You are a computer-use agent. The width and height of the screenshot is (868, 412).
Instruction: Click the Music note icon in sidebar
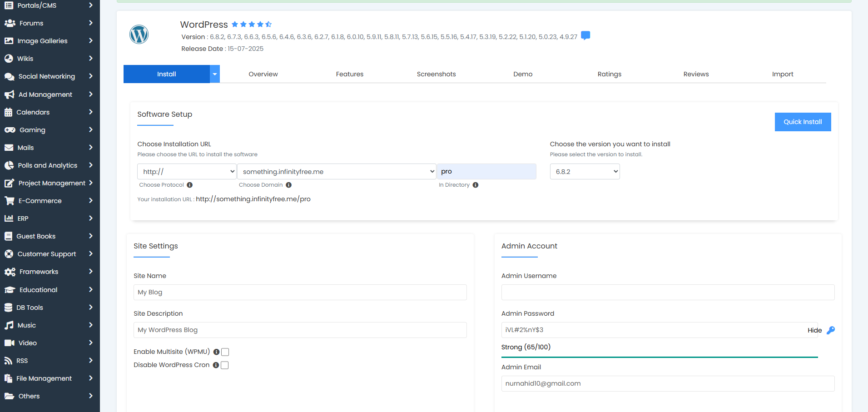(9, 325)
